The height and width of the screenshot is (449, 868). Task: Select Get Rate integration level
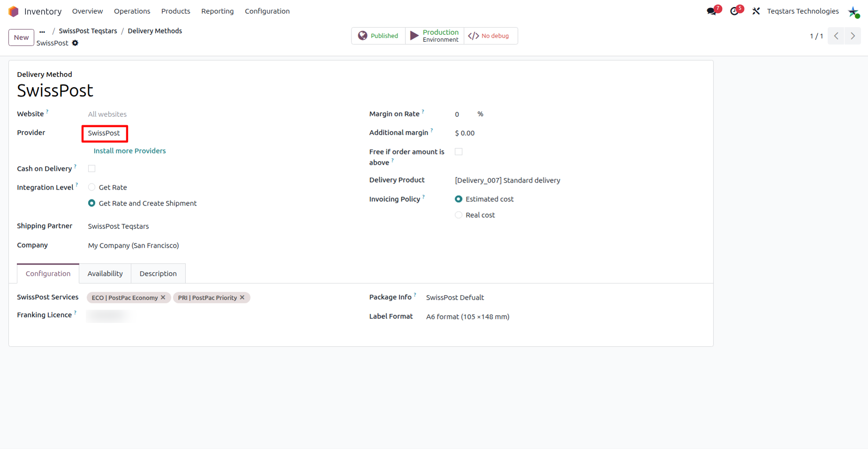click(x=91, y=187)
